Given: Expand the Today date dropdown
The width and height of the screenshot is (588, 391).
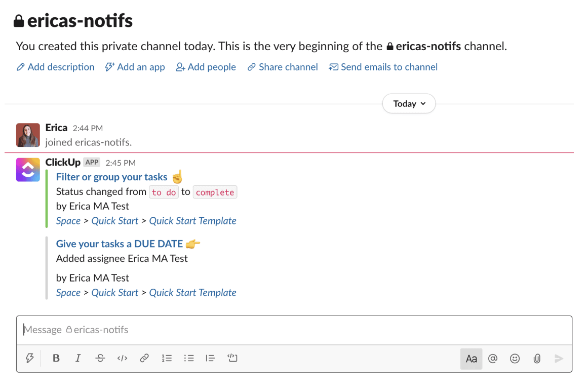Looking at the screenshot, I should (x=409, y=104).
